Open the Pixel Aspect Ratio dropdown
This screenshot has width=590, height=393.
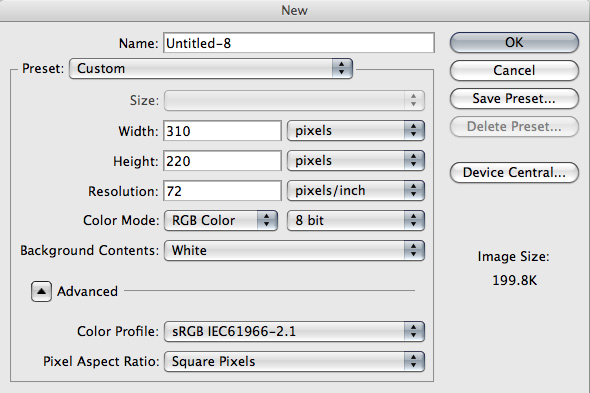pos(294,361)
